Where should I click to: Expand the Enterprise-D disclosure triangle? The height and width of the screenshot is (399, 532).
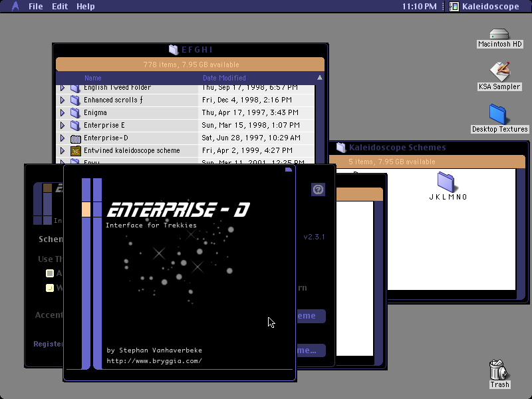tap(63, 138)
